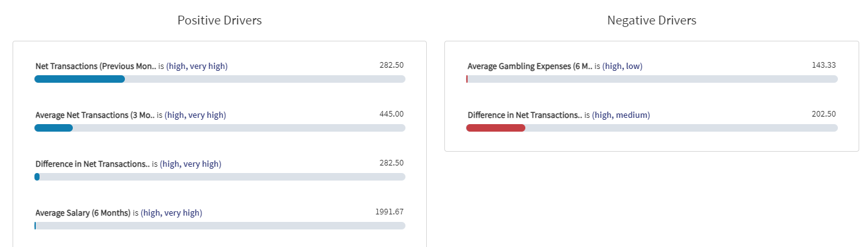The image size is (868, 247).
Task: Click the red Average Gambling Expenses bar
Action: tap(467, 79)
